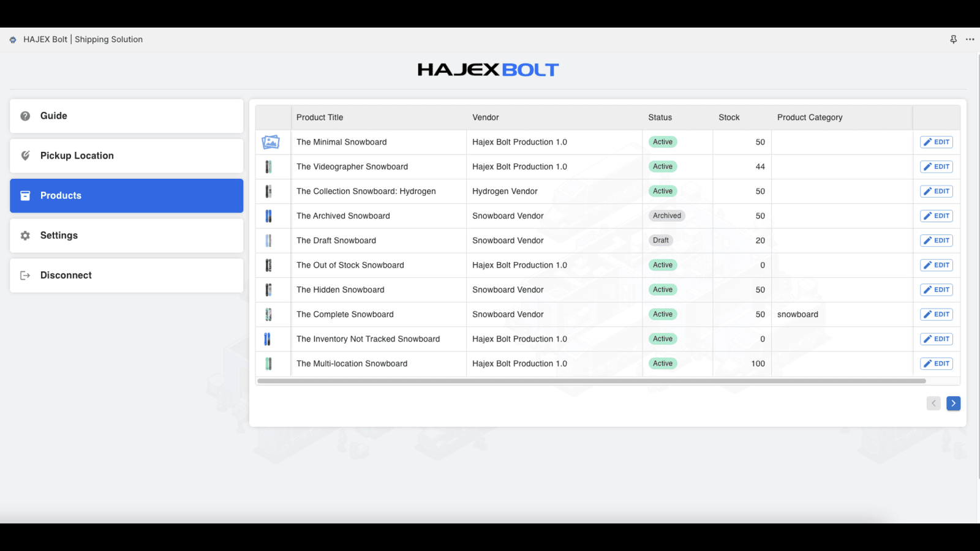The width and height of the screenshot is (980, 551).
Task: Edit The Minimal Snowboard
Action: pyautogui.click(x=937, y=142)
